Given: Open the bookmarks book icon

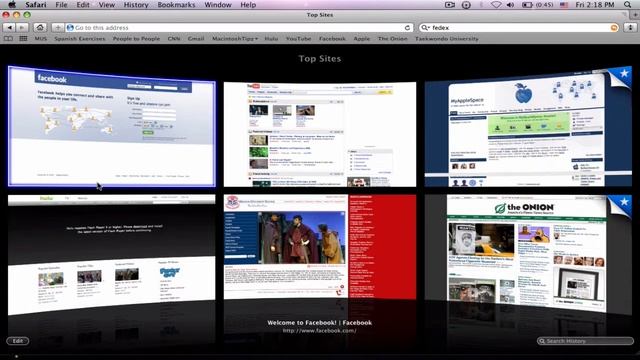Looking at the screenshot, I should [x=8, y=39].
